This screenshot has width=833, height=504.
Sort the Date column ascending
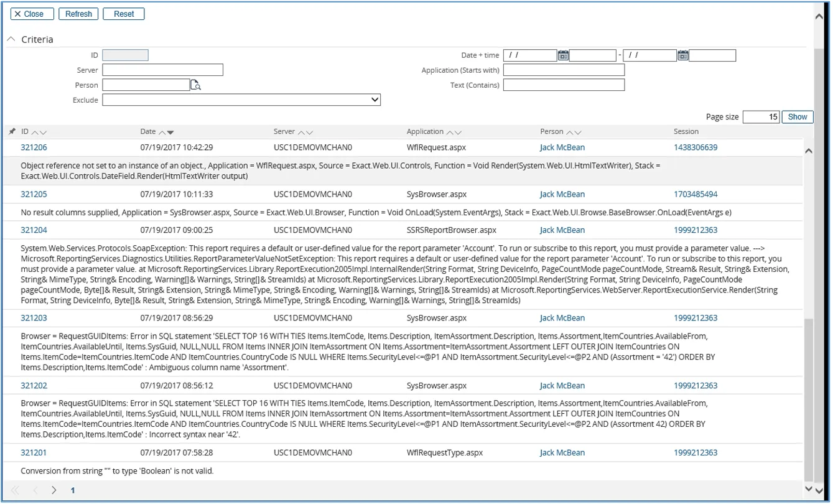point(162,132)
